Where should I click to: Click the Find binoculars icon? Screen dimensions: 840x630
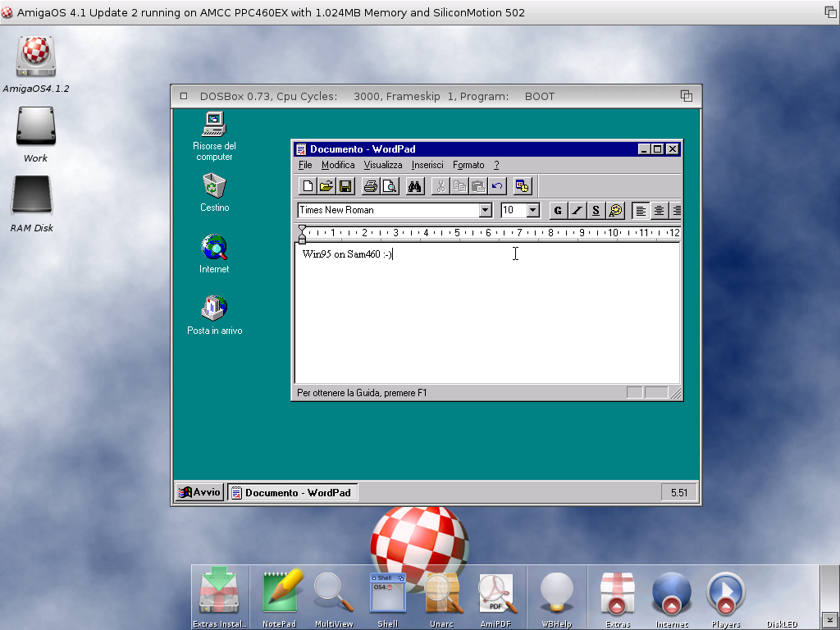pyautogui.click(x=414, y=186)
